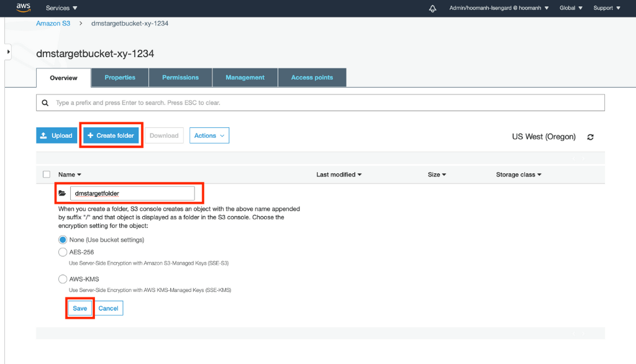Select the AES-256 encryption radio option
This screenshot has height=364, width=636.
click(62, 252)
